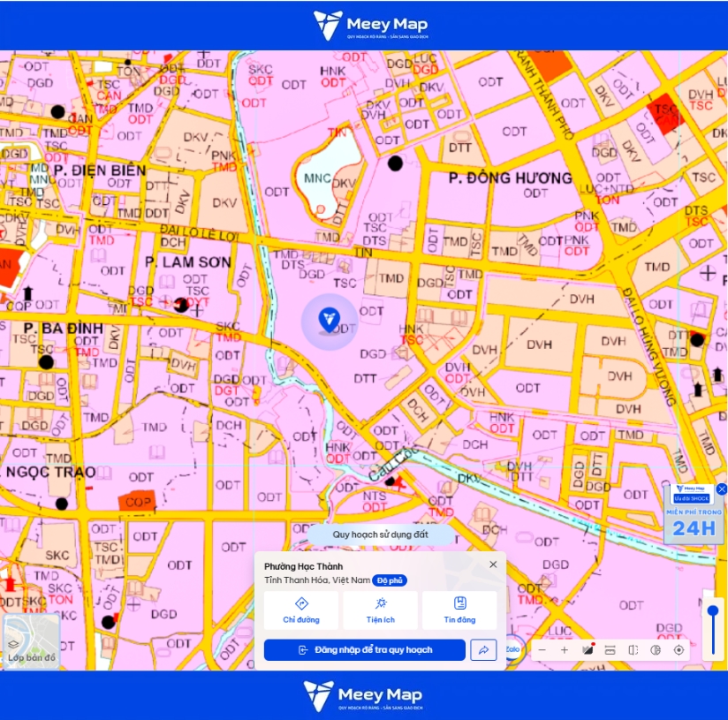Click the blue map location pin

coord(330,321)
